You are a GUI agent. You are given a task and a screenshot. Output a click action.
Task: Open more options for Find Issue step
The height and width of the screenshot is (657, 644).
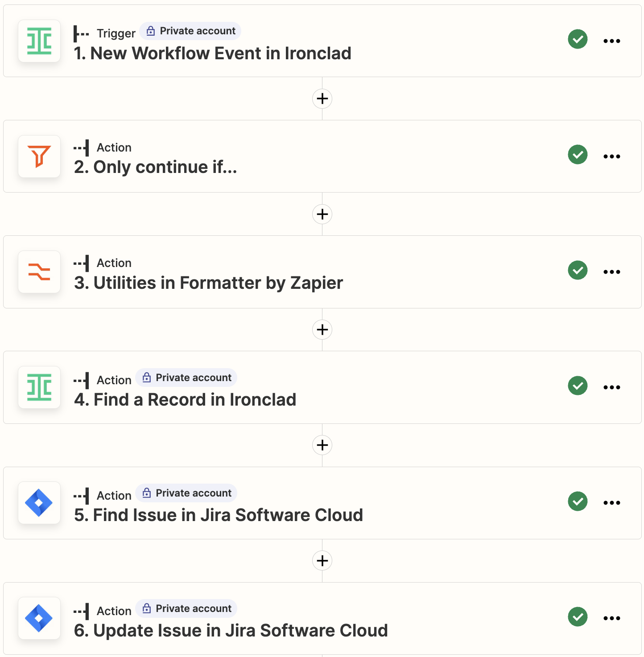click(612, 503)
